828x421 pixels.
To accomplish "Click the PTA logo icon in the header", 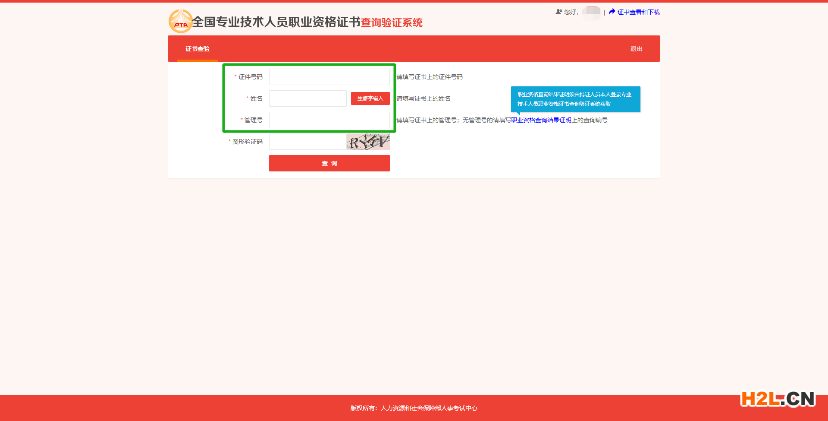I will tap(180, 22).
